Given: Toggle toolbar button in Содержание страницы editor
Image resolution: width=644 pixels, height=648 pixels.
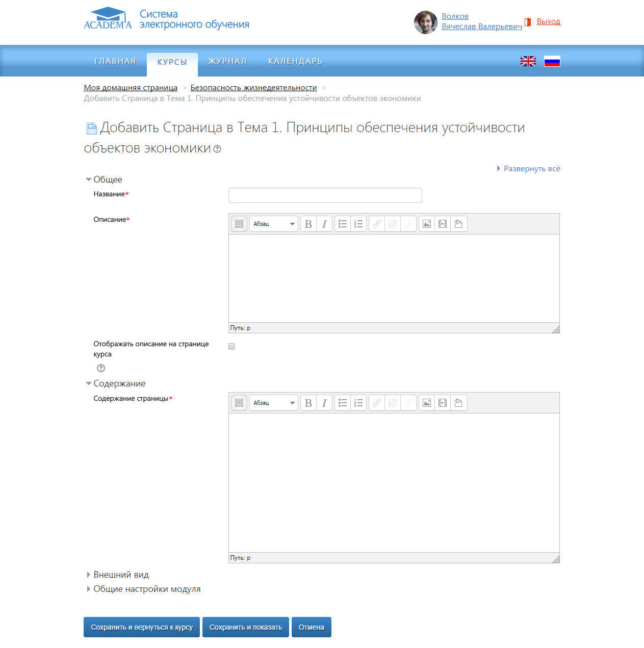Looking at the screenshot, I should [x=239, y=403].
